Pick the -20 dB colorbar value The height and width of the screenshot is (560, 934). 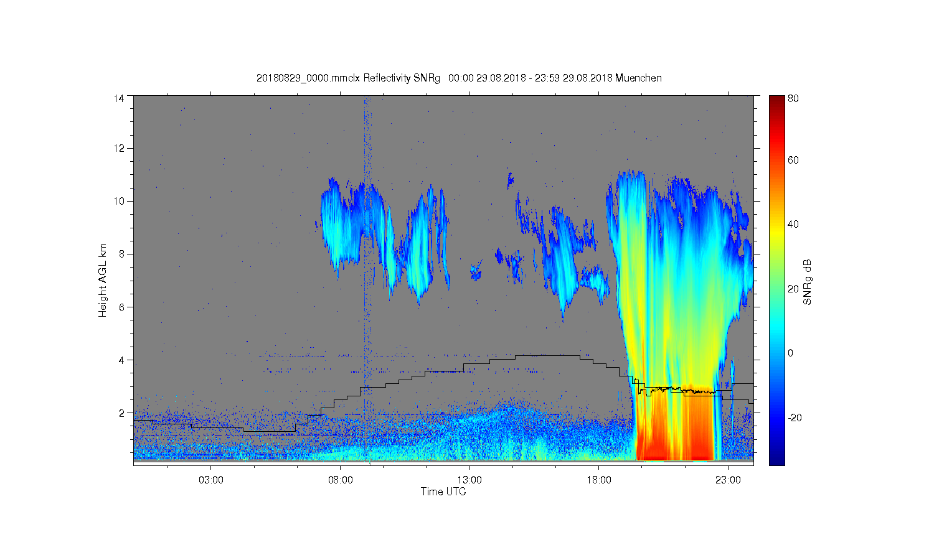(x=795, y=418)
